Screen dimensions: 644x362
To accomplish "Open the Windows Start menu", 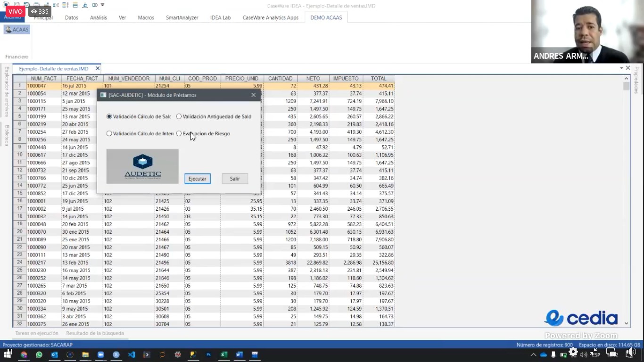I will (x=8, y=354).
